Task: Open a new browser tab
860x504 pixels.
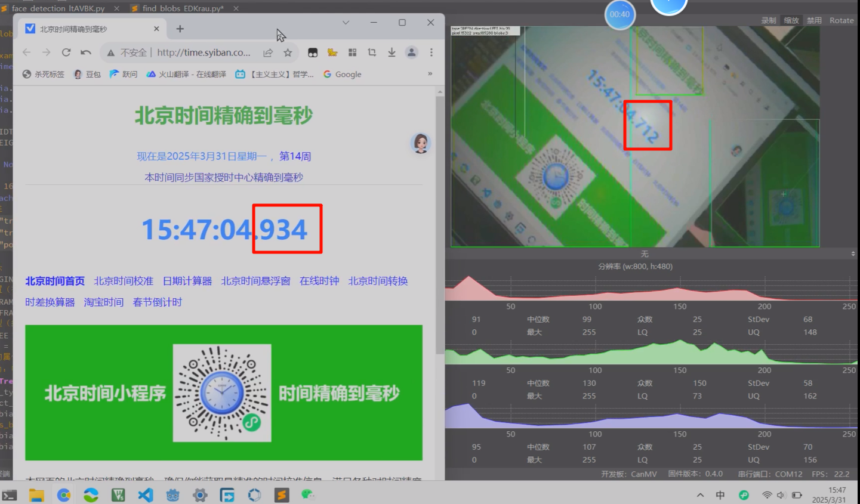Action: [180, 29]
